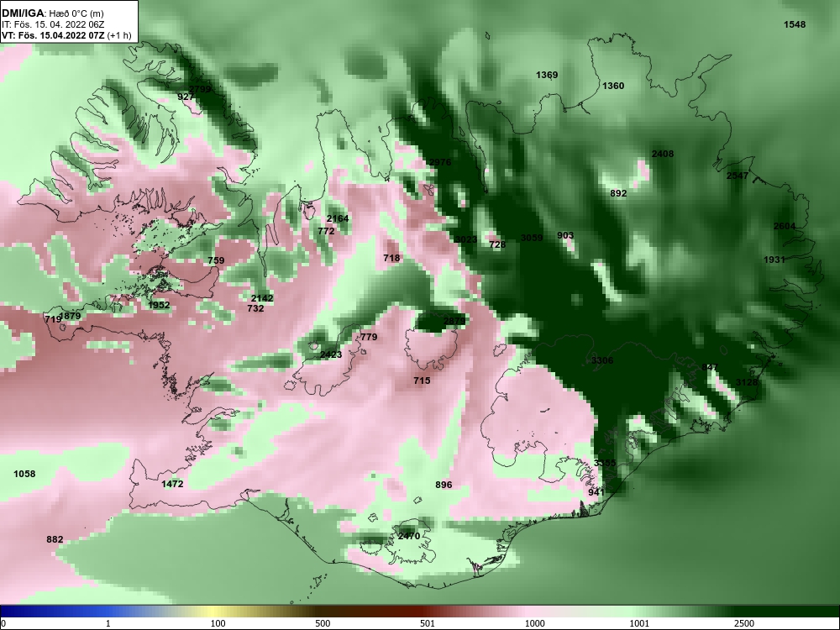Click the map value 3128
Viewport: 840px width, 630px height.
pyautogui.click(x=747, y=382)
